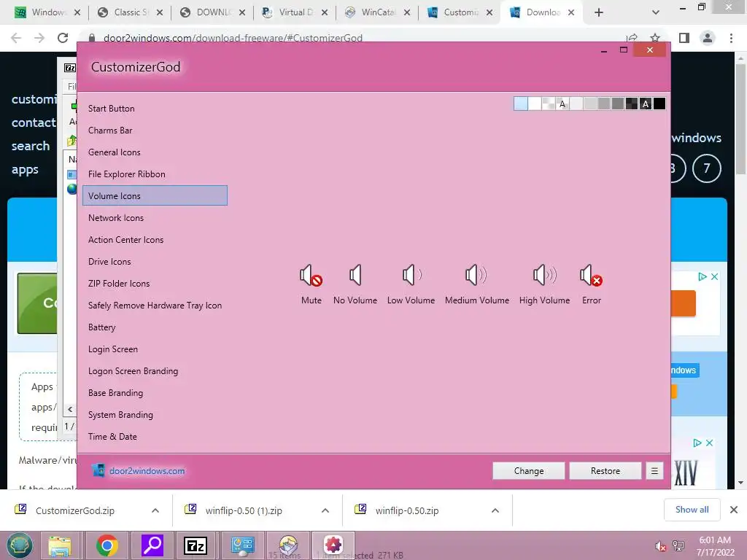
Task: Open the Base Branding category
Action: point(155,393)
